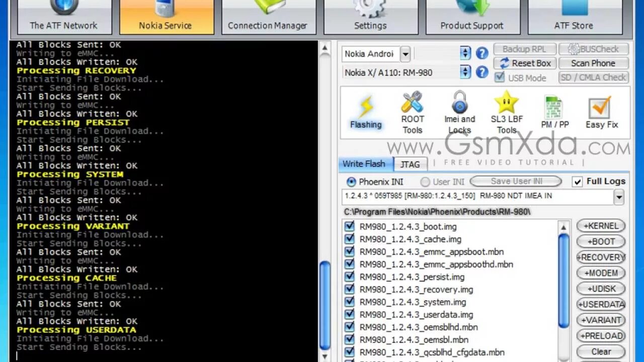Open Product Support tab
This screenshot has width=644, height=362.
tap(472, 17)
